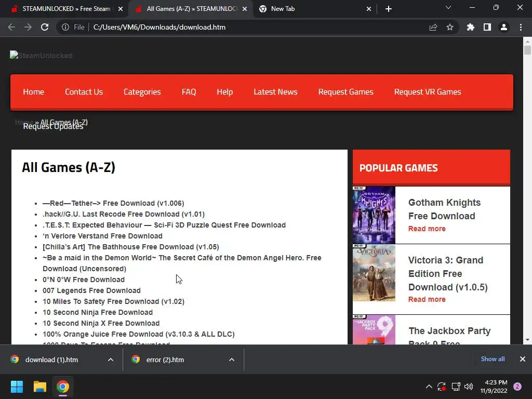
Task: Open Latest News menu item
Action: 275,92
